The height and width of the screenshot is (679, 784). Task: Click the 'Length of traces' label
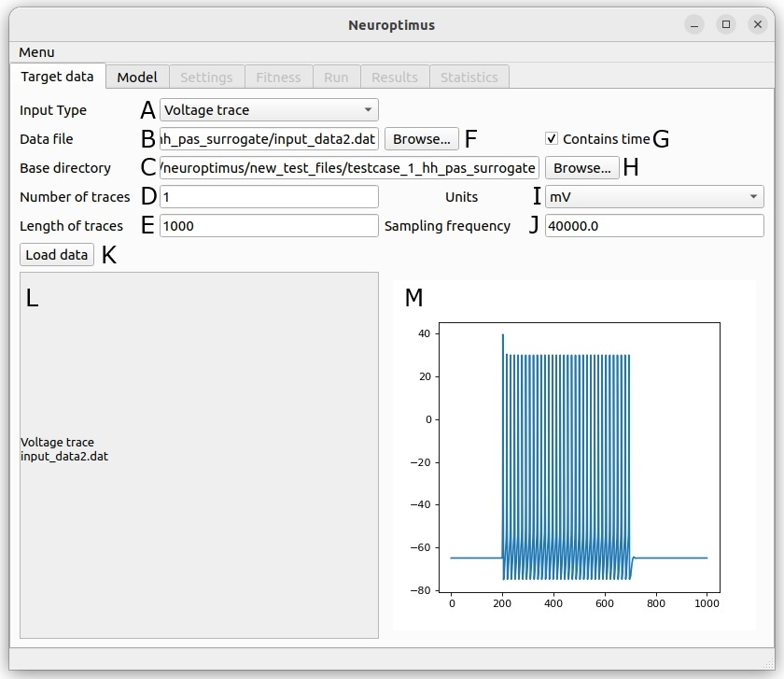tap(71, 226)
